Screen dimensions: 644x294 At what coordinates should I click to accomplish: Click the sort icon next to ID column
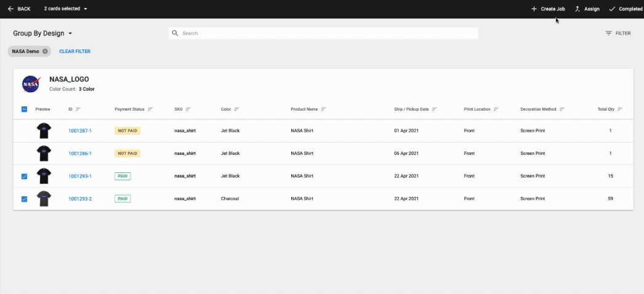78,109
